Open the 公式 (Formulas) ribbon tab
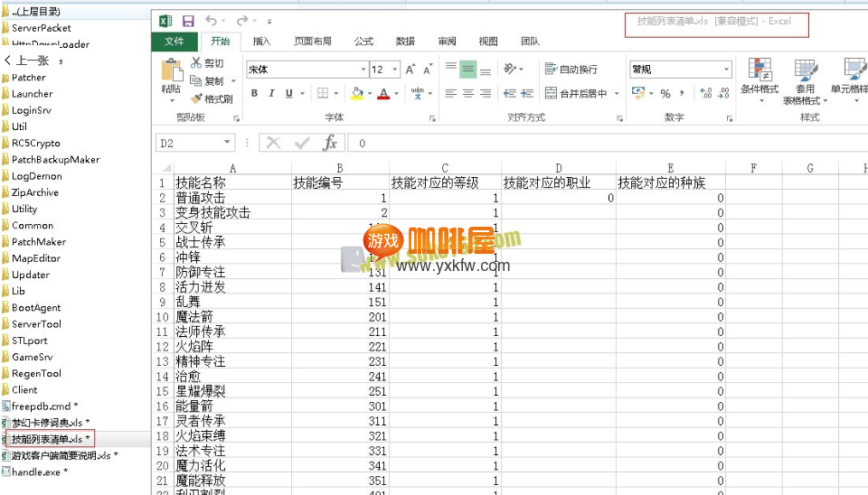This screenshot has width=868, height=495. tap(363, 42)
